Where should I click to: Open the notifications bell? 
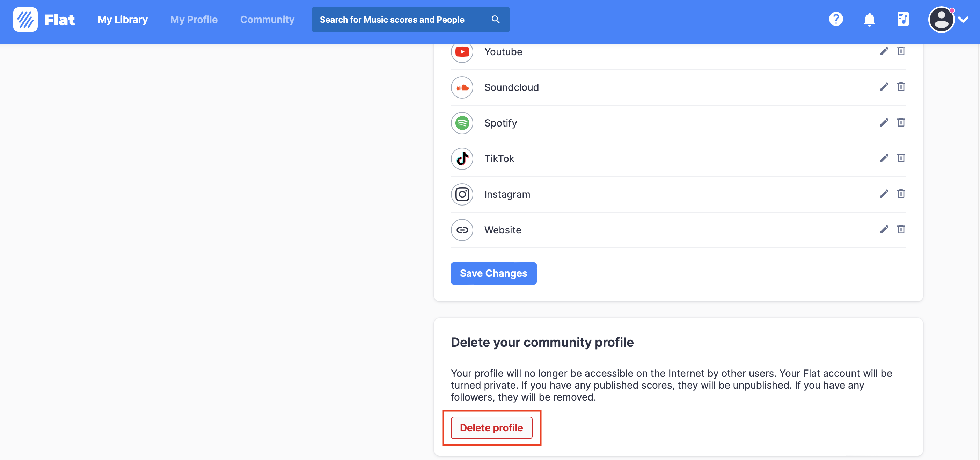tap(869, 20)
